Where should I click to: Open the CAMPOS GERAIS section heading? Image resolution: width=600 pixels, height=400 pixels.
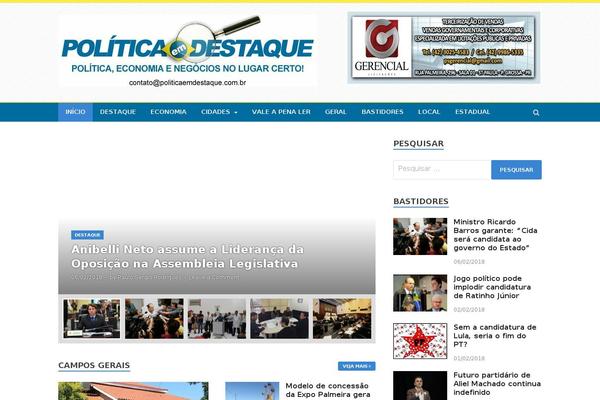click(94, 366)
